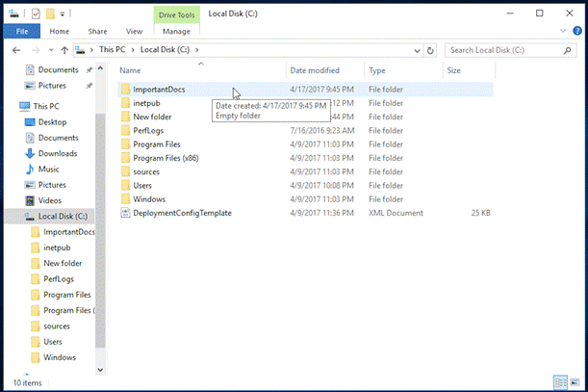Image resolution: width=588 pixels, height=392 pixels.
Task: Refresh the folder with the refresh icon
Action: 430,50
